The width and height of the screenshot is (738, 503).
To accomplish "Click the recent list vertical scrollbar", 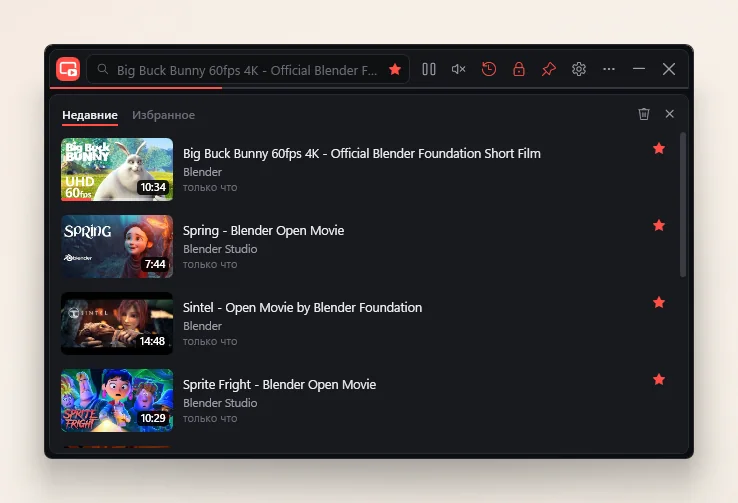I will (x=683, y=205).
